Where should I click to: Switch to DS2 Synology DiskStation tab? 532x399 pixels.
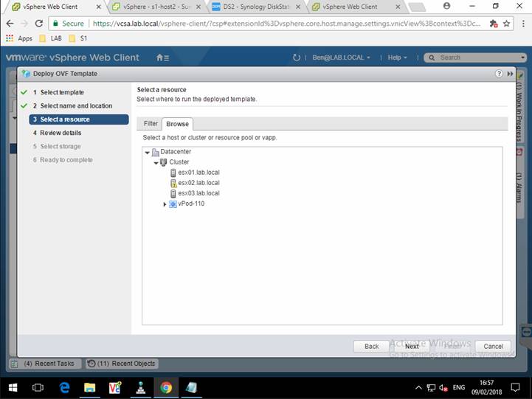pos(256,7)
